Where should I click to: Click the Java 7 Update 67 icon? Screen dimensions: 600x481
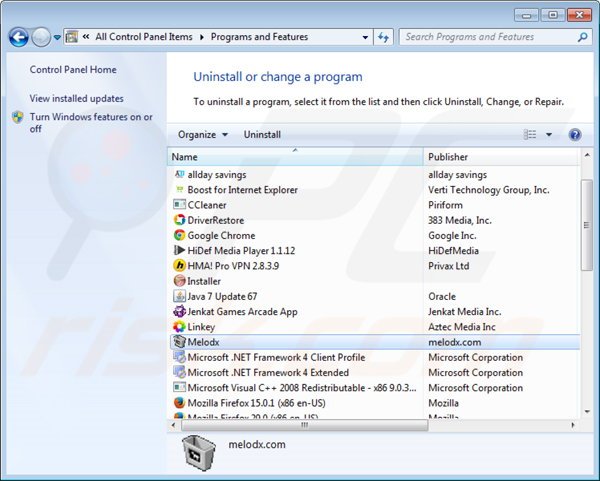pyautogui.click(x=179, y=296)
